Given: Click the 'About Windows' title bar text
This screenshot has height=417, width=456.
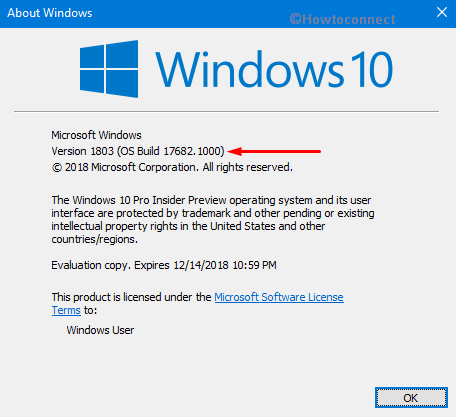Looking at the screenshot, I should pos(50,13).
